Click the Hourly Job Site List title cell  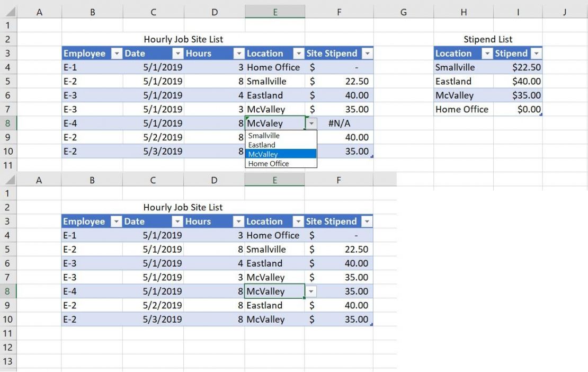coord(183,39)
